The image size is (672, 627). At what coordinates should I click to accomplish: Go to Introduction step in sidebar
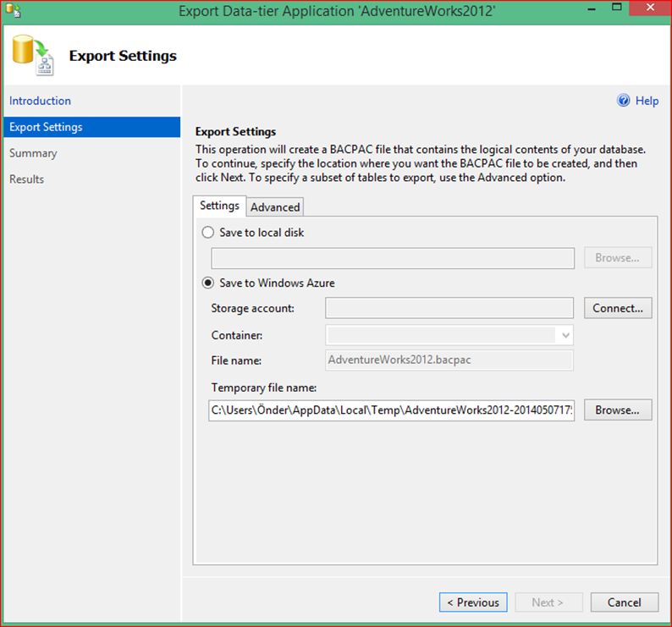click(41, 101)
